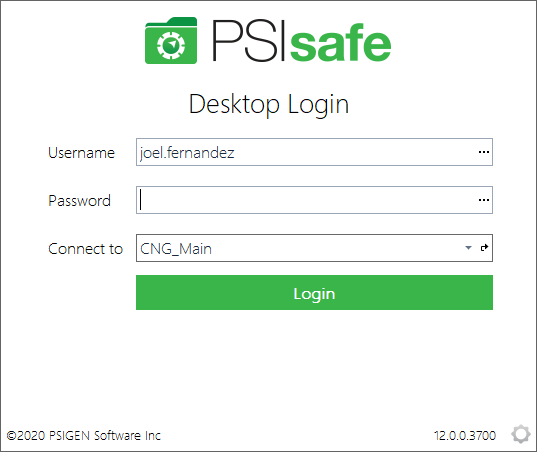Click the green 'safe' wordmark in logo

[340, 43]
